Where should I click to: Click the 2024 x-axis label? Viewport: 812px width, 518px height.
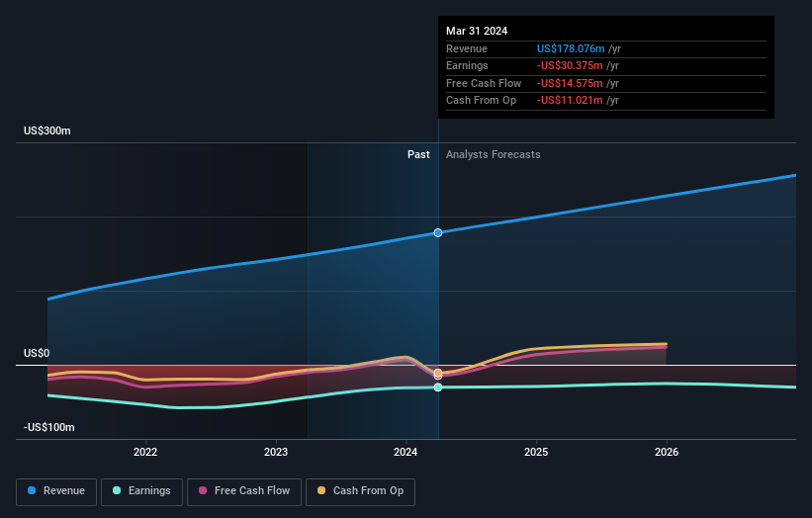[x=406, y=452]
